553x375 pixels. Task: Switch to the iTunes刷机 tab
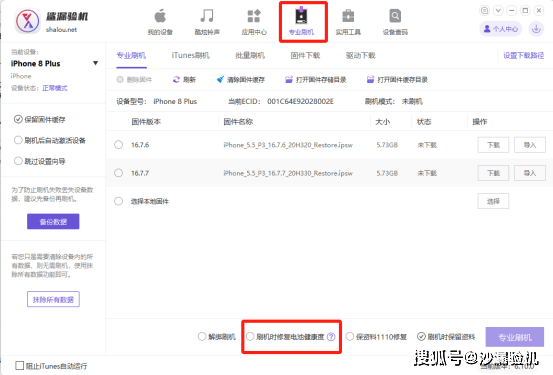(x=190, y=56)
